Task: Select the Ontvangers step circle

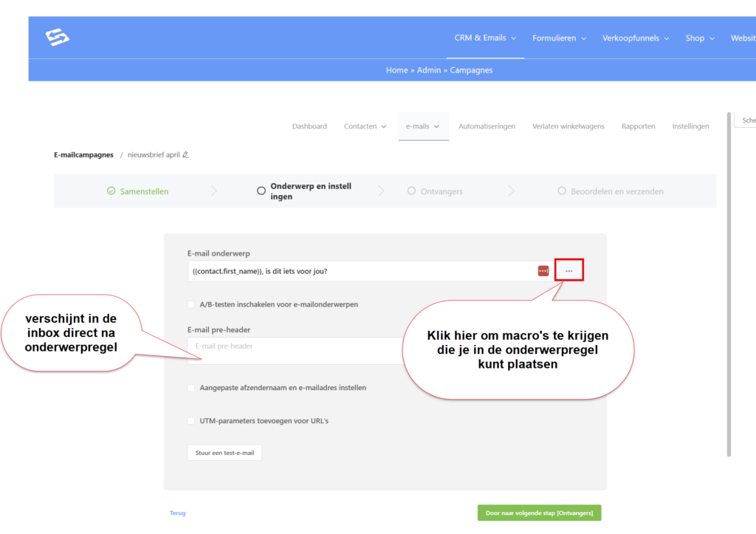Action: pyautogui.click(x=412, y=191)
